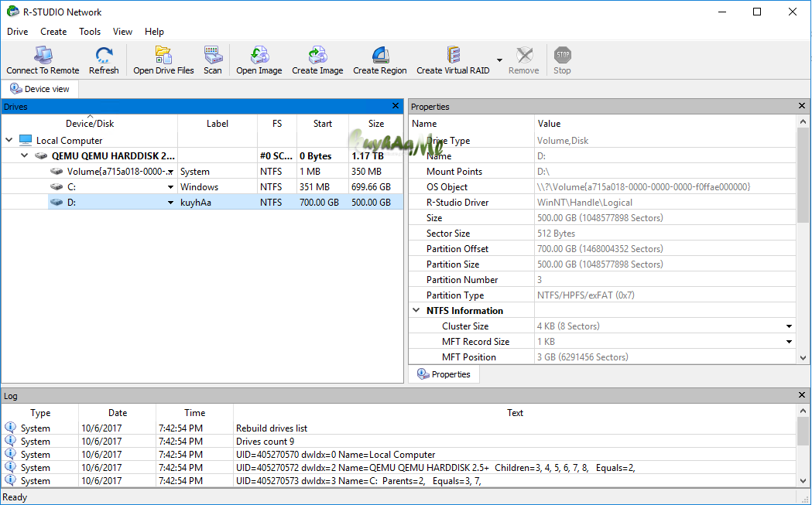Click the Label column header
Viewport: 812px width, 505px height.
point(218,124)
